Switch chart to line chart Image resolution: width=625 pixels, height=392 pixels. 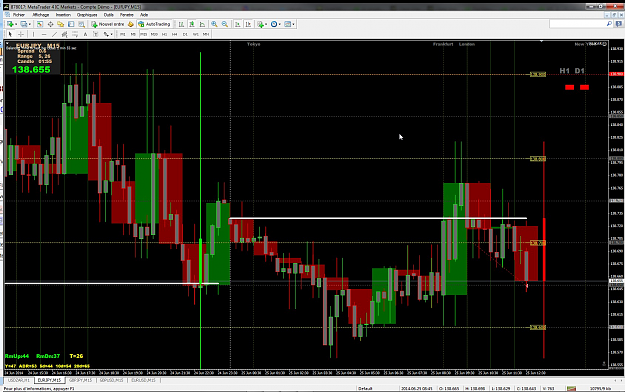pyautogui.click(x=202, y=24)
